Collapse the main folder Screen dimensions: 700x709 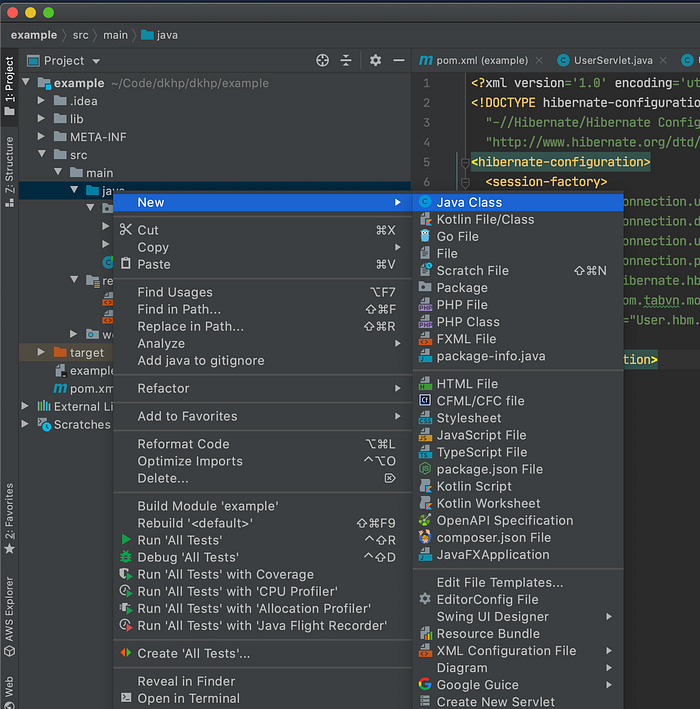click(x=58, y=172)
